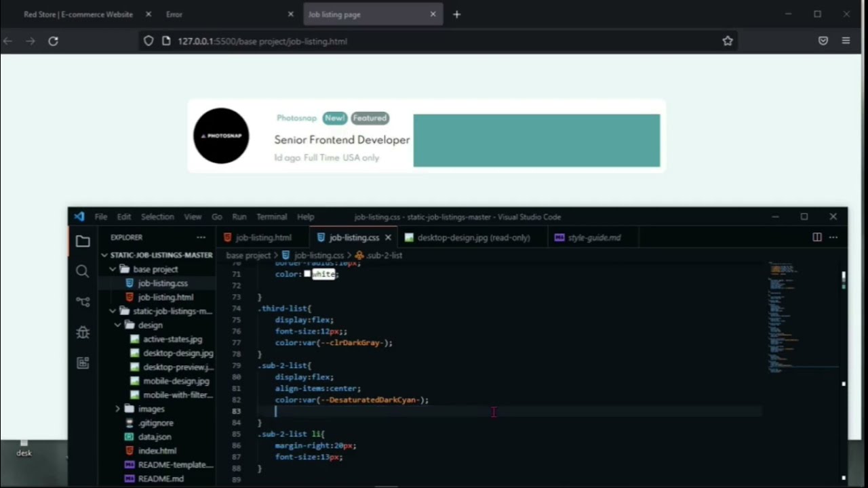
Task: Open editor more actions ellipsis
Action: click(833, 237)
